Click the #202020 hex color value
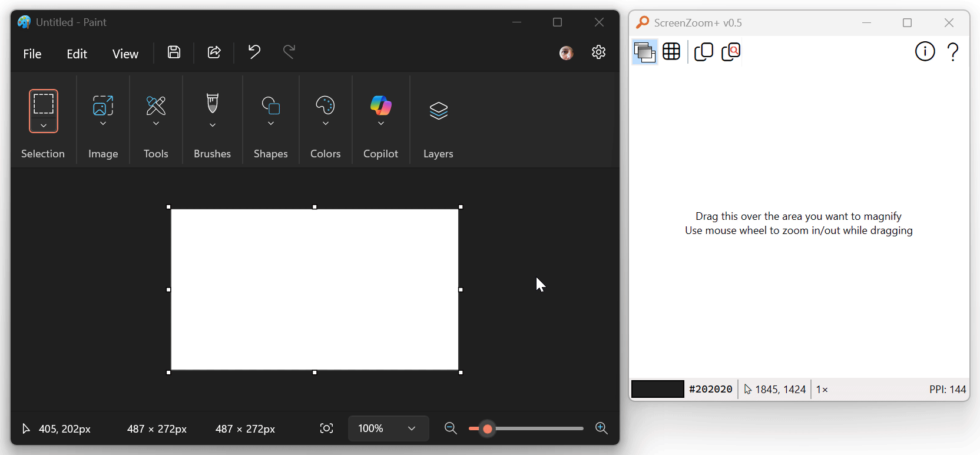980x455 pixels. (711, 389)
